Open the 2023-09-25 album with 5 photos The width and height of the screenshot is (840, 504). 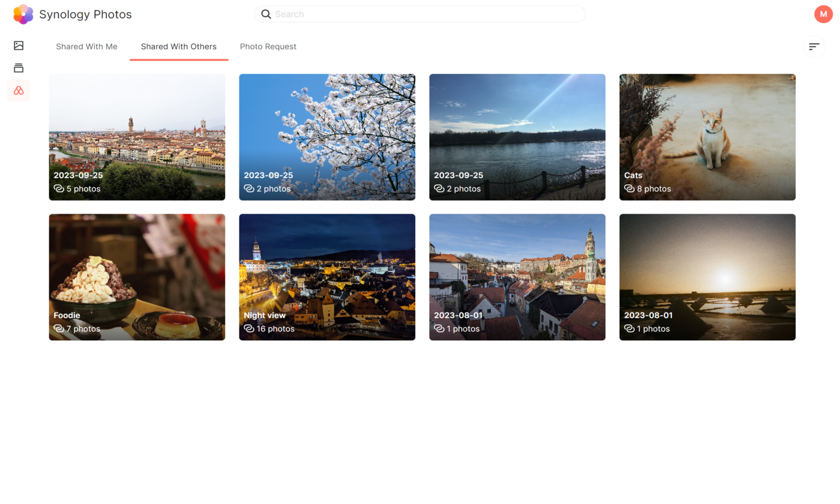coord(137,137)
